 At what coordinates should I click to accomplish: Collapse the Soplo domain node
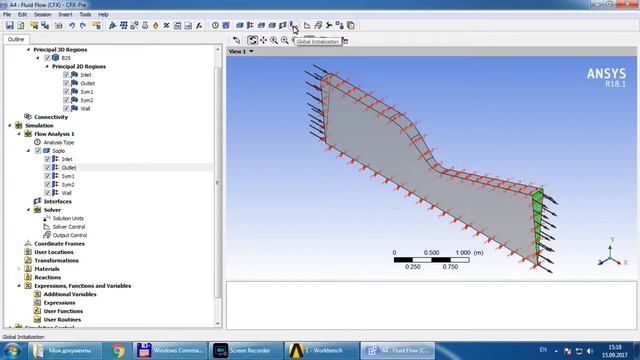(x=28, y=151)
